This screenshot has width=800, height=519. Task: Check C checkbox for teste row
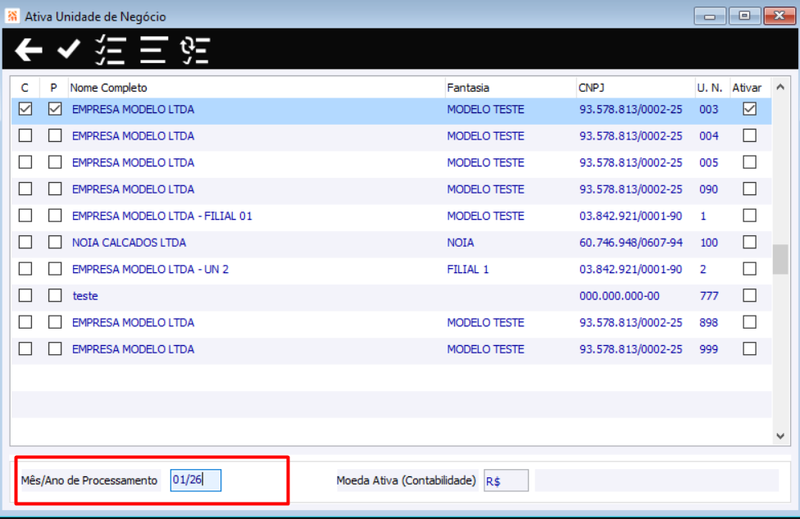coord(25,295)
